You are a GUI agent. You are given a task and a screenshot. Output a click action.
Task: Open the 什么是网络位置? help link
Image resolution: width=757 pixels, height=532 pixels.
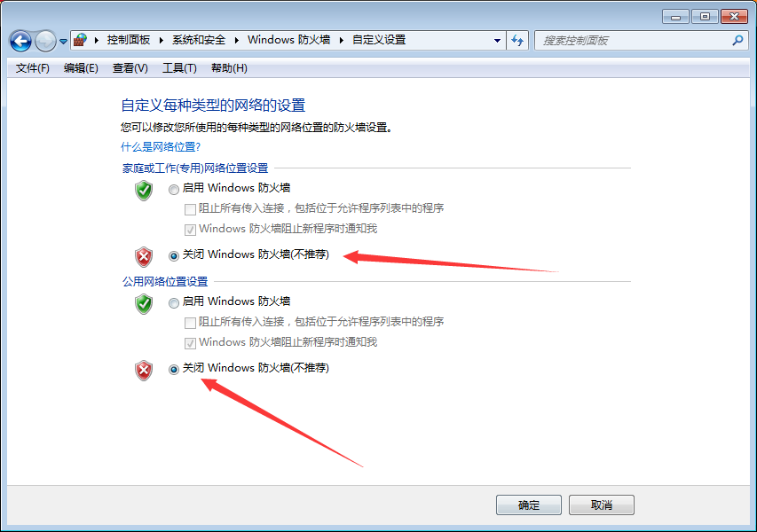(161, 146)
